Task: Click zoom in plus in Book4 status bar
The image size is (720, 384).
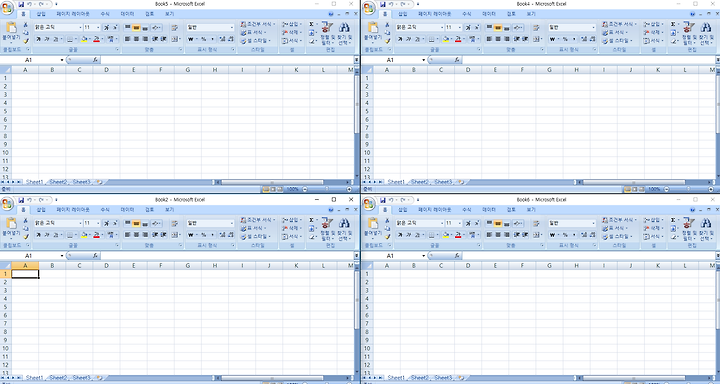Action: pyautogui.click(x=711, y=189)
